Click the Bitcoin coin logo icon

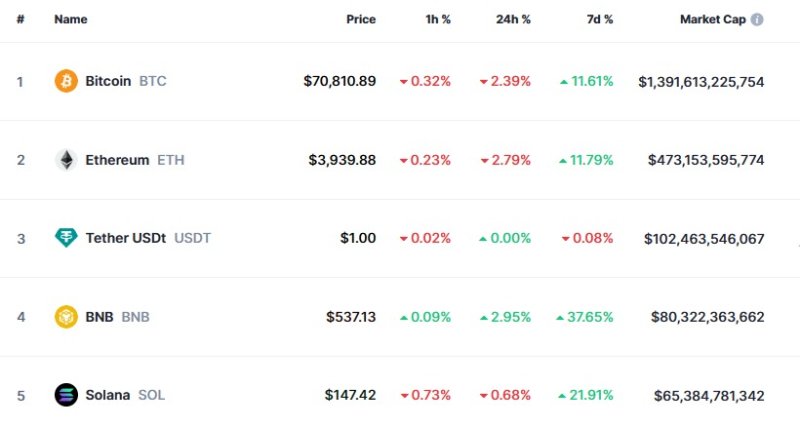tap(66, 81)
